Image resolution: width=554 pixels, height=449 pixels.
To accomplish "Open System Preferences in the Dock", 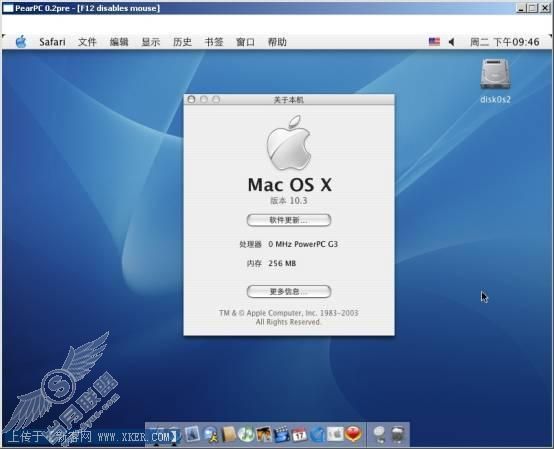I will (x=335, y=435).
